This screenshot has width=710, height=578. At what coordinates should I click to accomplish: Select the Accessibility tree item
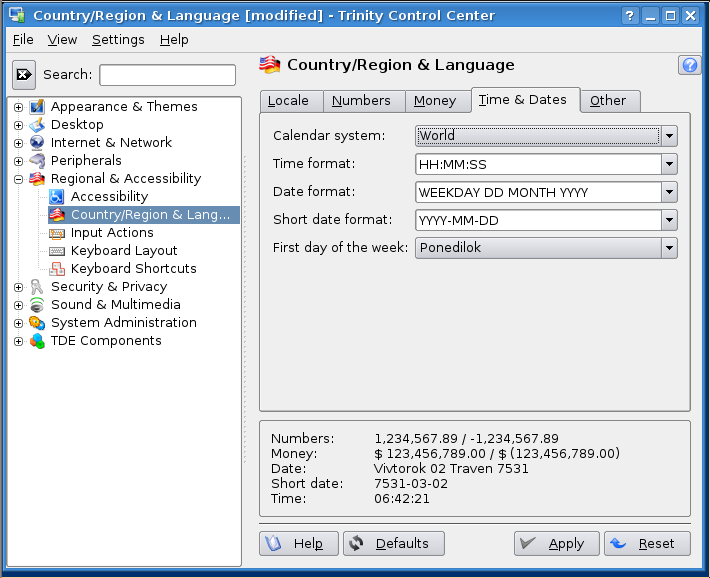coord(109,197)
